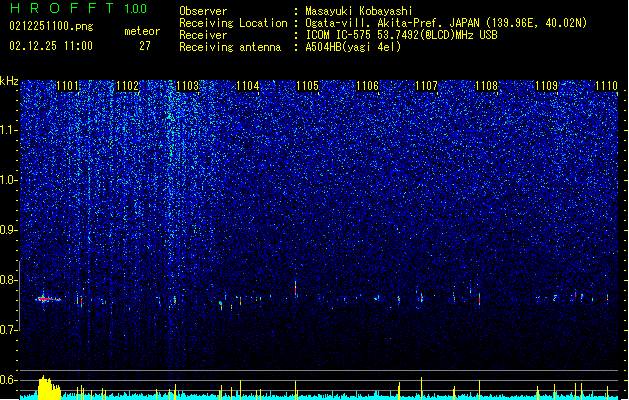
Task: Click the yellow intensity burst in bottom graph
Action: (49, 388)
